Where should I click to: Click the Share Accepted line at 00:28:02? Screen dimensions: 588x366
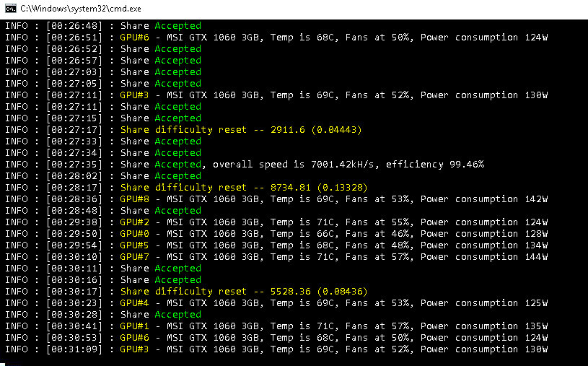coord(103,176)
